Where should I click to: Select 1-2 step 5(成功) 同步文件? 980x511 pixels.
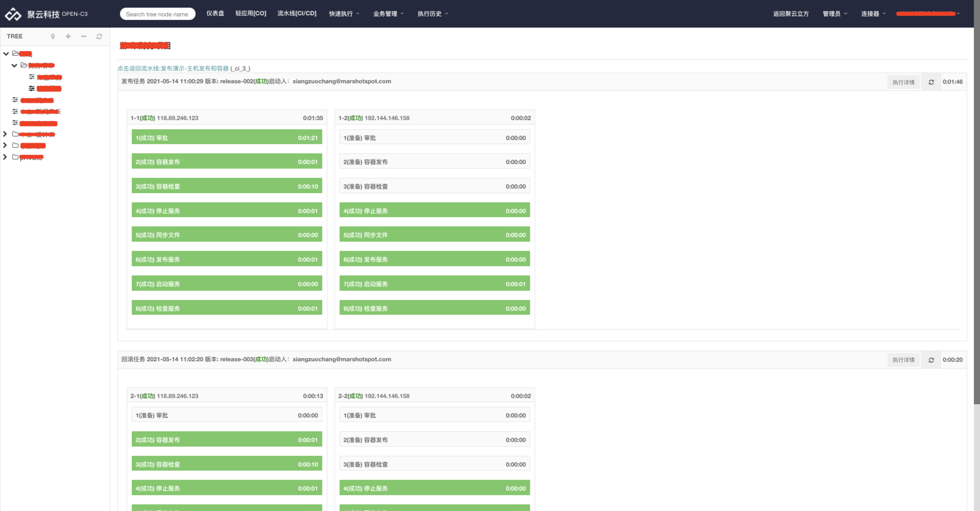tap(434, 235)
